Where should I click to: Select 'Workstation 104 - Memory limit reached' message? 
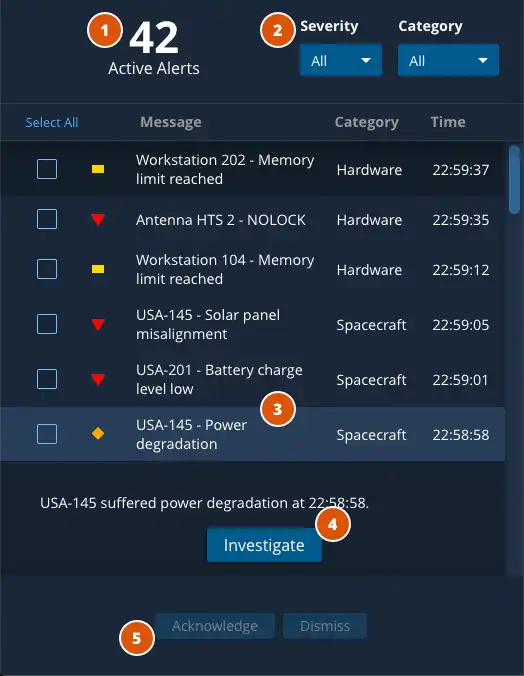pyautogui.click(x=225, y=269)
